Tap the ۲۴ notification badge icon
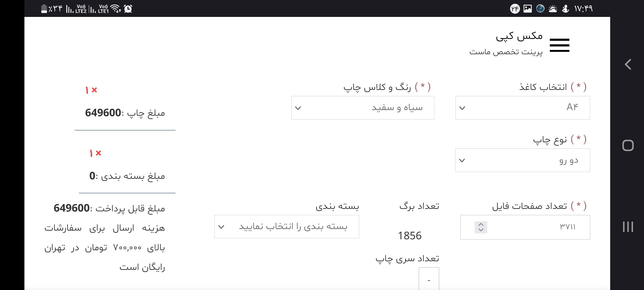 click(515, 9)
